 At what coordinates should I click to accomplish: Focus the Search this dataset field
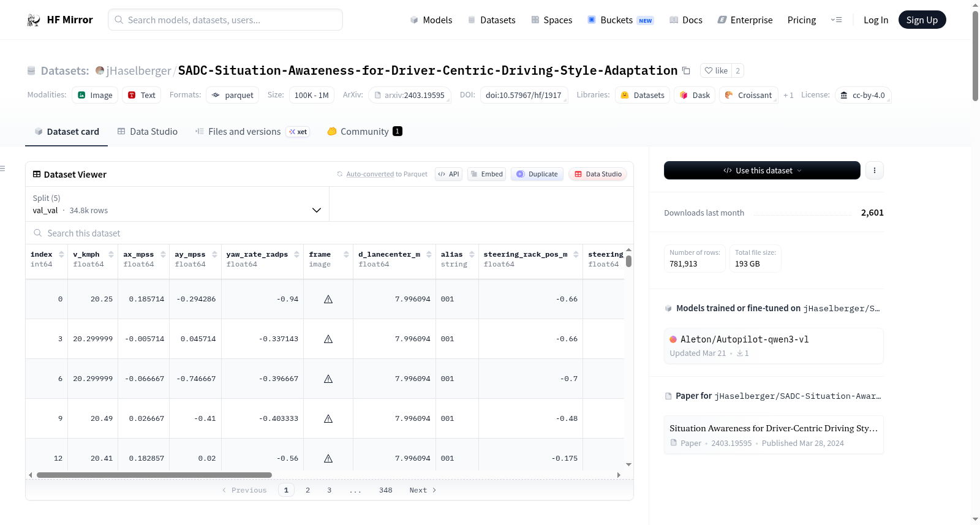(x=330, y=233)
